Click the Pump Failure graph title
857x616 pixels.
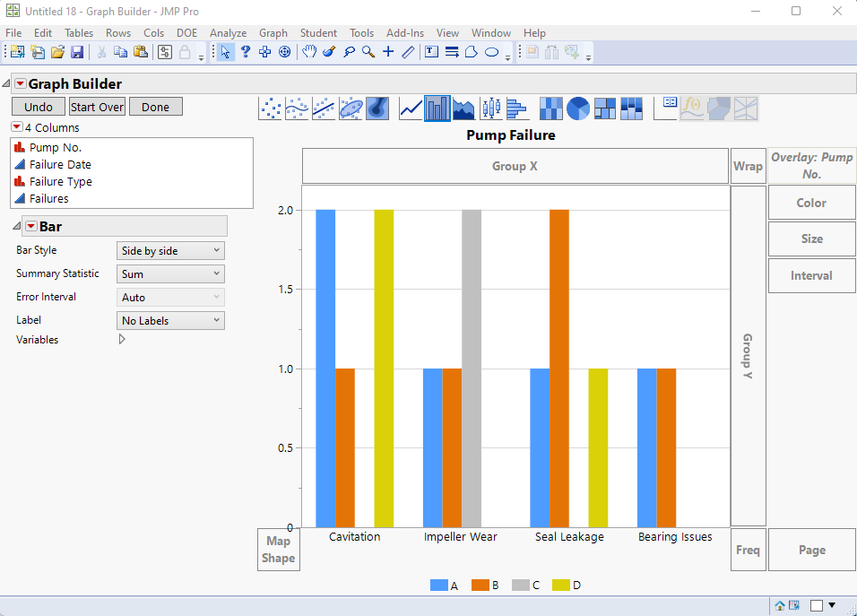(510, 135)
